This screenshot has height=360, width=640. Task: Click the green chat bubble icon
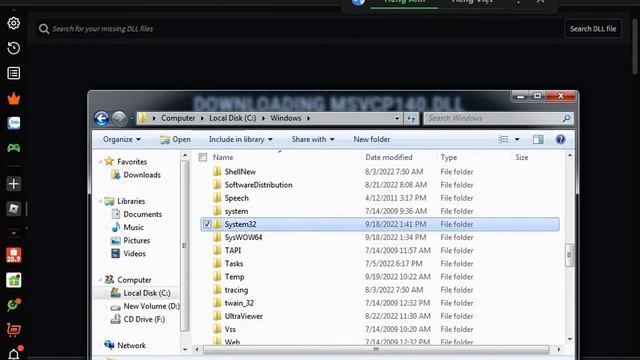(13, 305)
